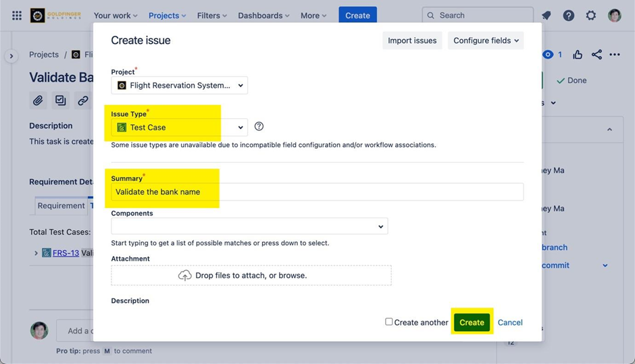
Task: Open the Dashboards menu
Action: [263, 16]
